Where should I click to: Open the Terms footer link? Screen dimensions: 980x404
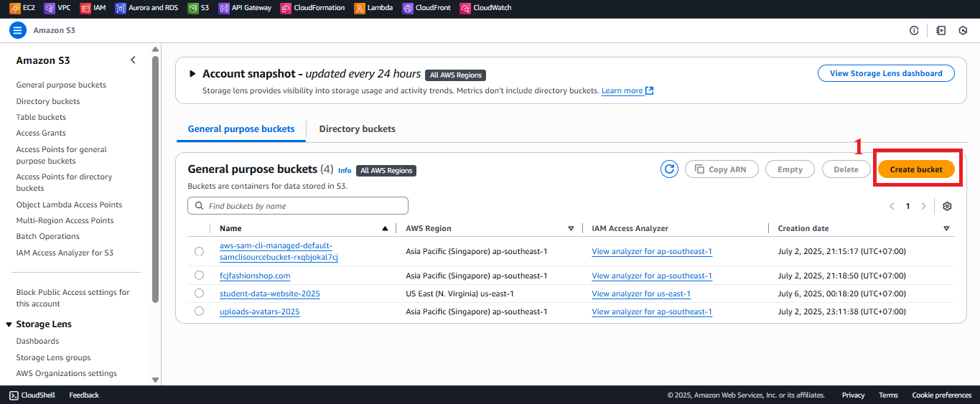888,395
